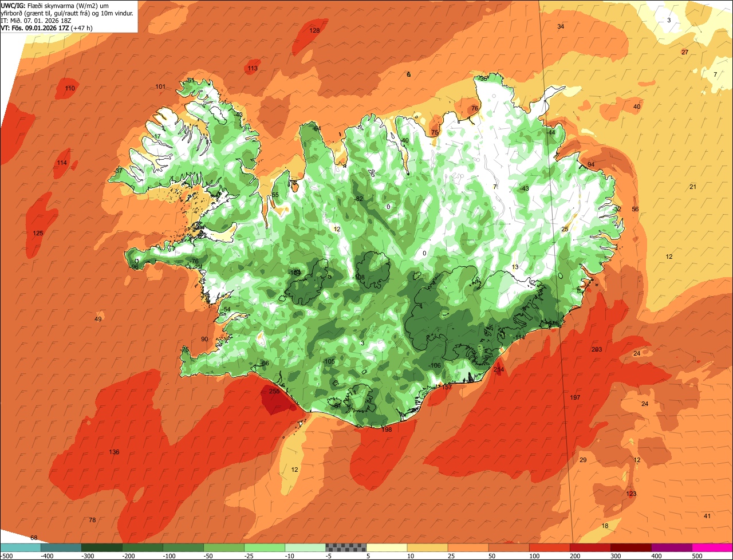Click the initial time 'IT: Mið. 07. 01. 2026 18Z'

coord(36,20)
